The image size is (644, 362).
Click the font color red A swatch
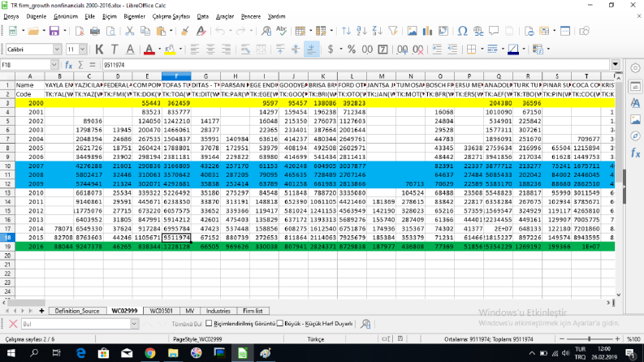[x=149, y=50]
